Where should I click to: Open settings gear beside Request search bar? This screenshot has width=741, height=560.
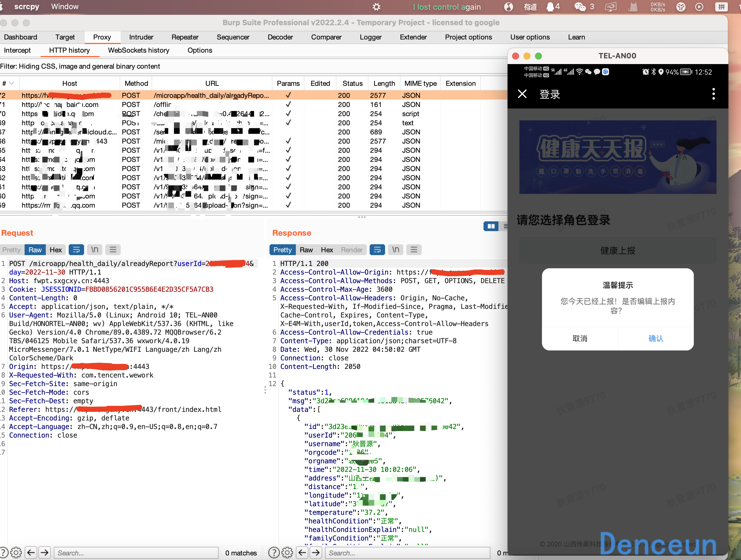(x=16, y=553)
